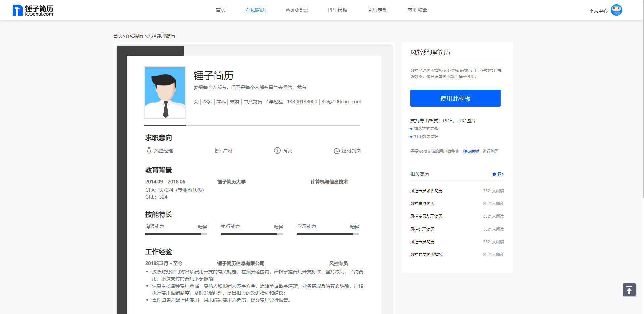Click the GPA: 3.72/4 line
This screenshot has height=314, width=644.
click(174, 190)
